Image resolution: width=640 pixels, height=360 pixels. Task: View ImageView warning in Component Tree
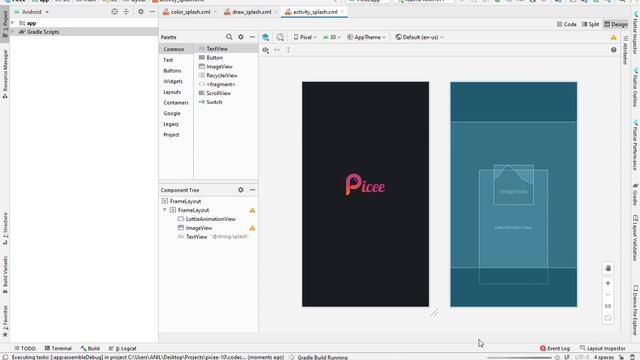[252, 228]
